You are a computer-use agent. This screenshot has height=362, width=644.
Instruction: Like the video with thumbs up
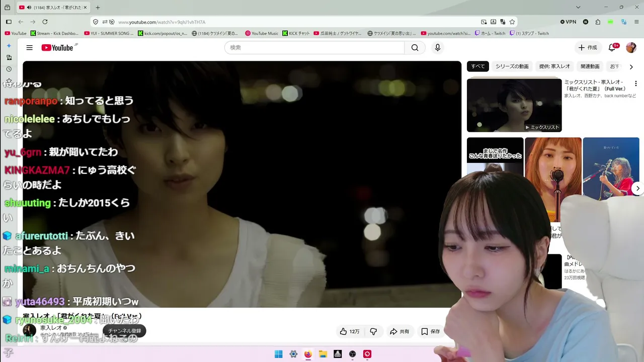350,331
